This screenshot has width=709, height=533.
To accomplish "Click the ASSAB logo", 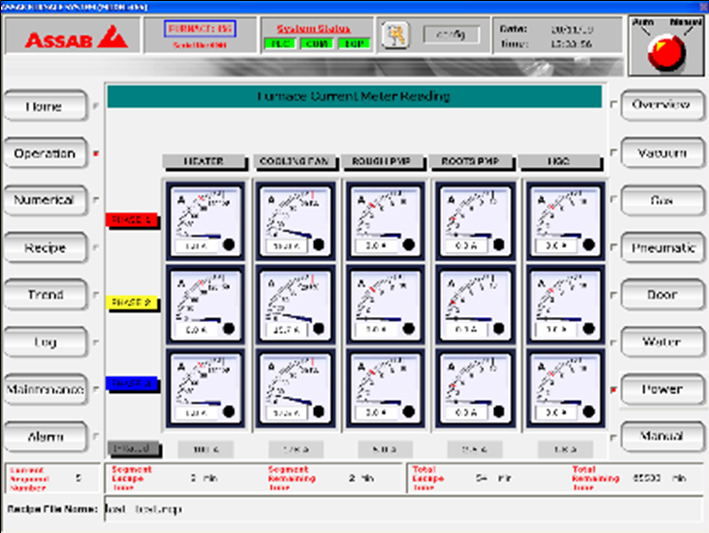I will click(x=70, y=39).
